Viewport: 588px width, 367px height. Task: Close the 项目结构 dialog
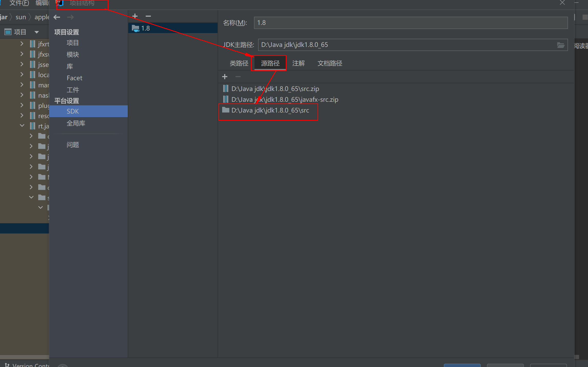tap(562, 3)
